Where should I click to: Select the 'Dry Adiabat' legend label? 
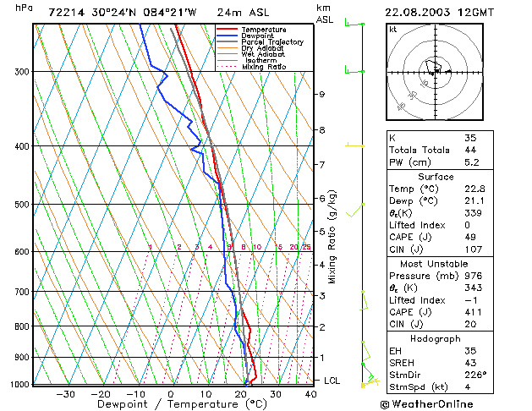tap(262, 48)
